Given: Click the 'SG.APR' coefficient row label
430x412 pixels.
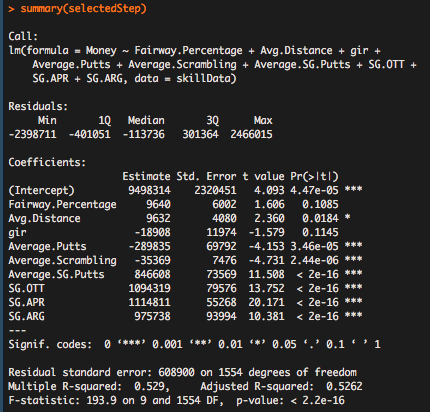Looking at the screenshot, I should [x=26, y=302].
